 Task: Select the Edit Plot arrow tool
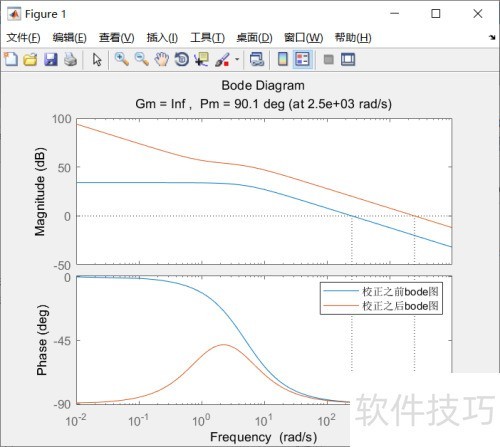97,60
